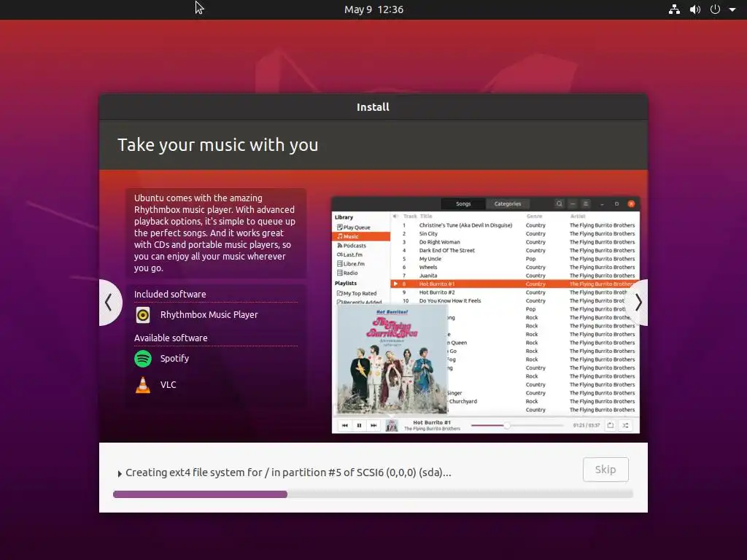
Task: Click the orange close button in Rhythmbox screenshot
Action: (631, 204)
